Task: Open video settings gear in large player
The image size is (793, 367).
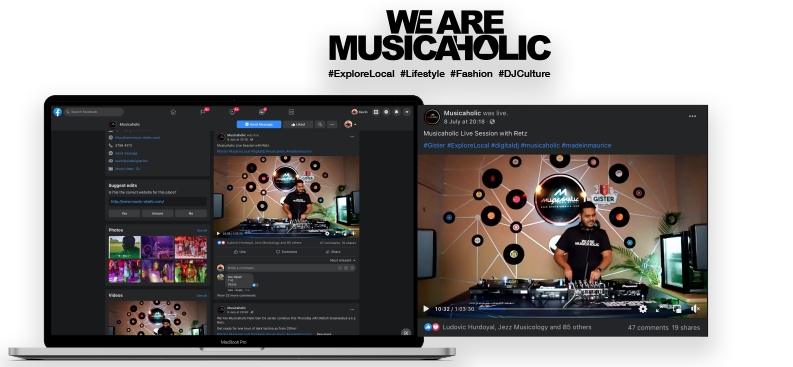Action: pos(643,308)
